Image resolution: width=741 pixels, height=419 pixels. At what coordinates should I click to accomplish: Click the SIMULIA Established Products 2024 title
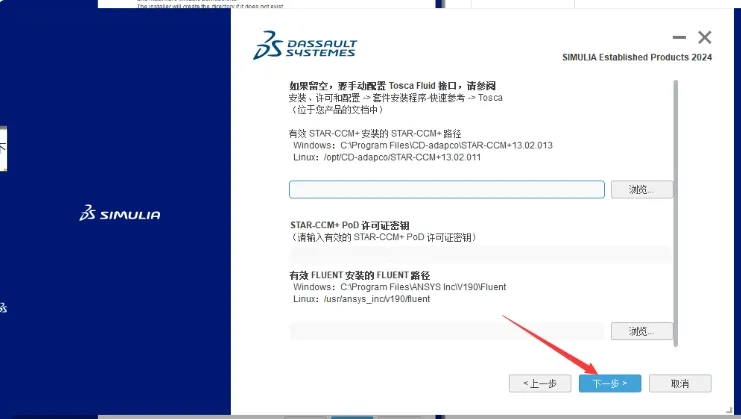point(637,57)
